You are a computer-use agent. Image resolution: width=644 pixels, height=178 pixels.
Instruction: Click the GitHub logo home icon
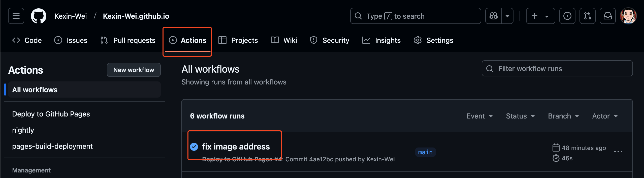[x=39, y=16]
